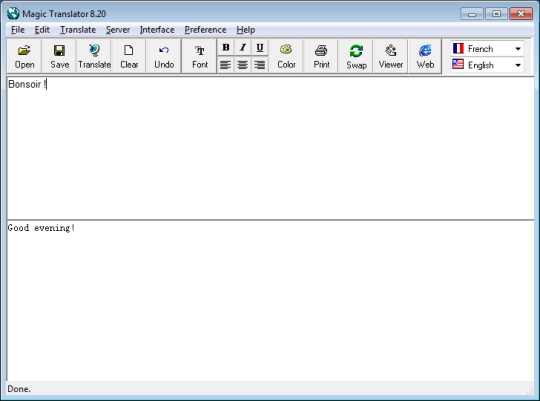Open the Preference menu
Screen dimensions: 540x401
205,30
